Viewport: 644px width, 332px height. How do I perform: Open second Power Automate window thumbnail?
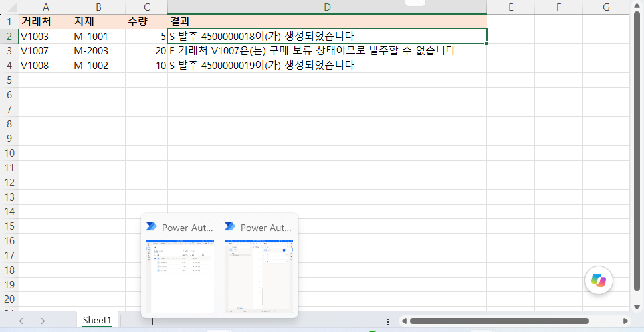(259, 276)
